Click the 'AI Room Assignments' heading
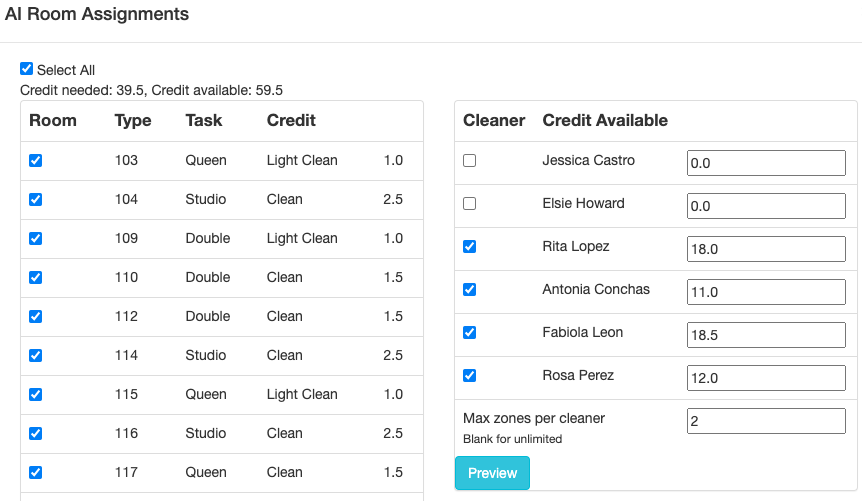 (x=97, y=14)
